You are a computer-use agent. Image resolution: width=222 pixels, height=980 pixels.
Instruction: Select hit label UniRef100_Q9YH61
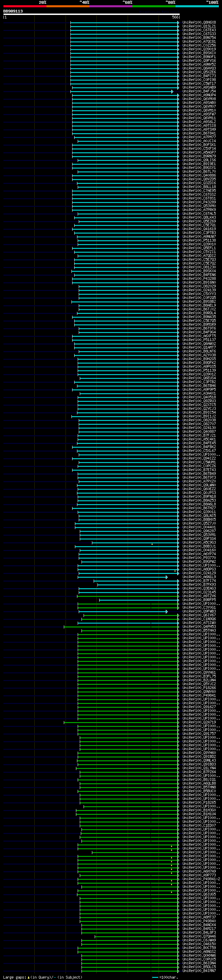click(x=199, y=673)
